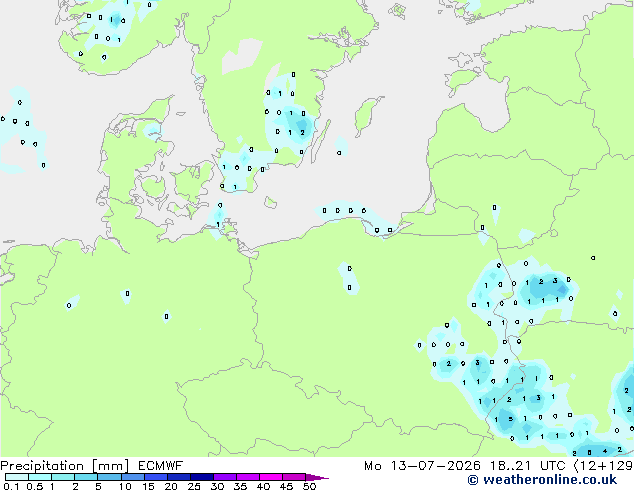Click the 0.1–0.5 mm legend color cell

(17, 477)
